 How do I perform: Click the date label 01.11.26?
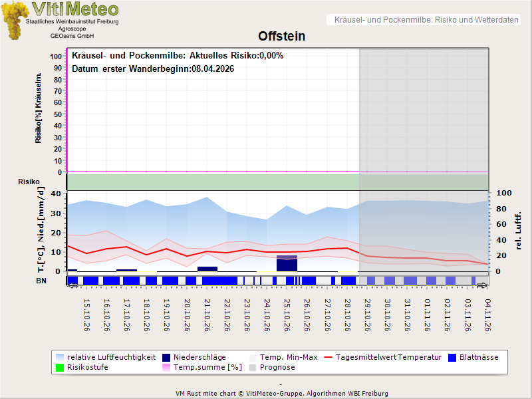tap(428, 315)
